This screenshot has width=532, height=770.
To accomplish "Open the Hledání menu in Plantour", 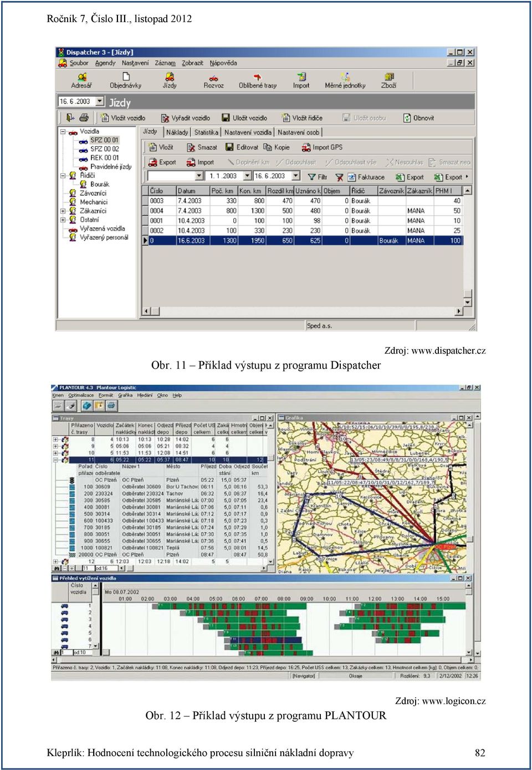I will tap(145, 396).
